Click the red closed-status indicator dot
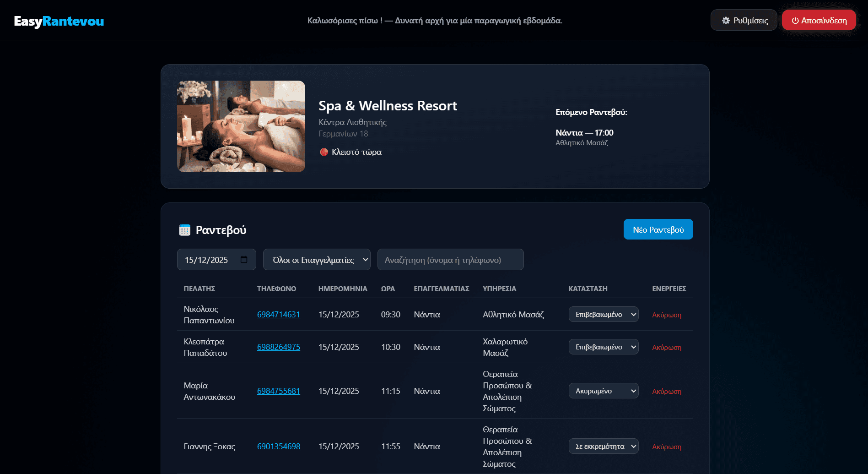The image size is (868, 474). coord(324,152)
